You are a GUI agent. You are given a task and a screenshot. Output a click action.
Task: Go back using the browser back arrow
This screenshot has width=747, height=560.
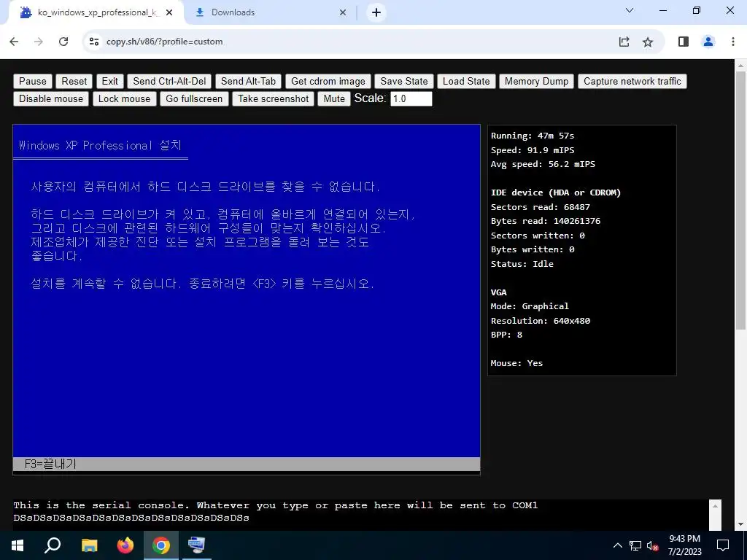click(x=14, y=42)
